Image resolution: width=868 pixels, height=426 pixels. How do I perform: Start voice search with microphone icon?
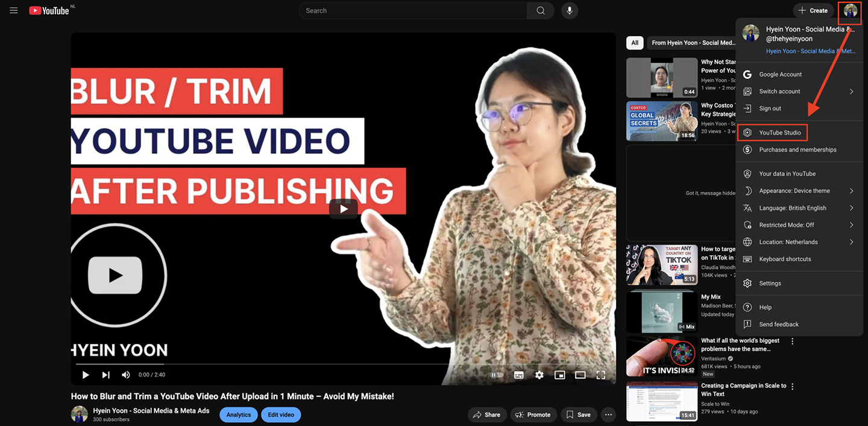(569, 10)
